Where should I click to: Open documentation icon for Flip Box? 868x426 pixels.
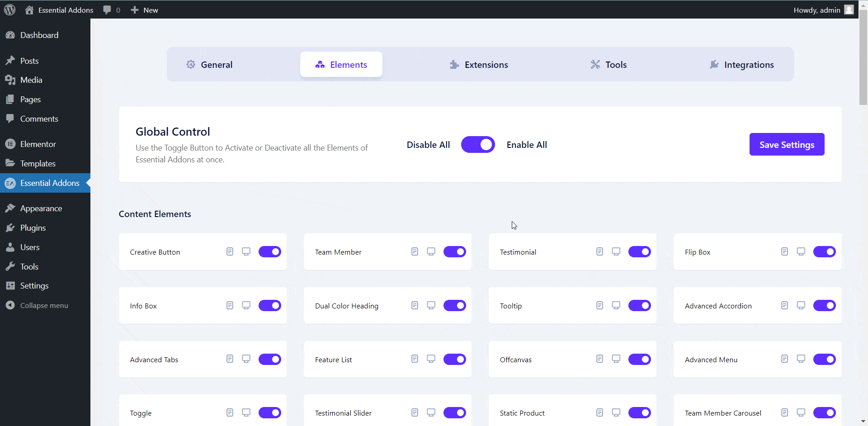(x=784, y=251)
